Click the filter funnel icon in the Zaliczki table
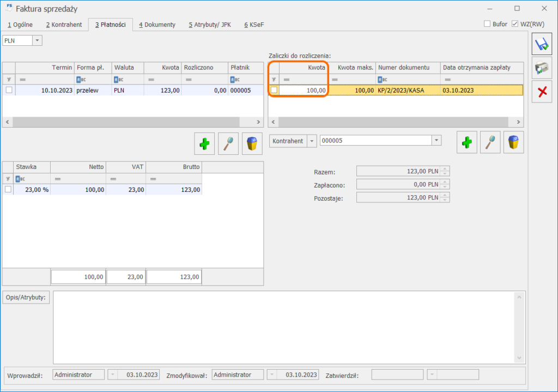Viewport: 558px width, 392px height. pyautogui.click(x=274, y=80)
